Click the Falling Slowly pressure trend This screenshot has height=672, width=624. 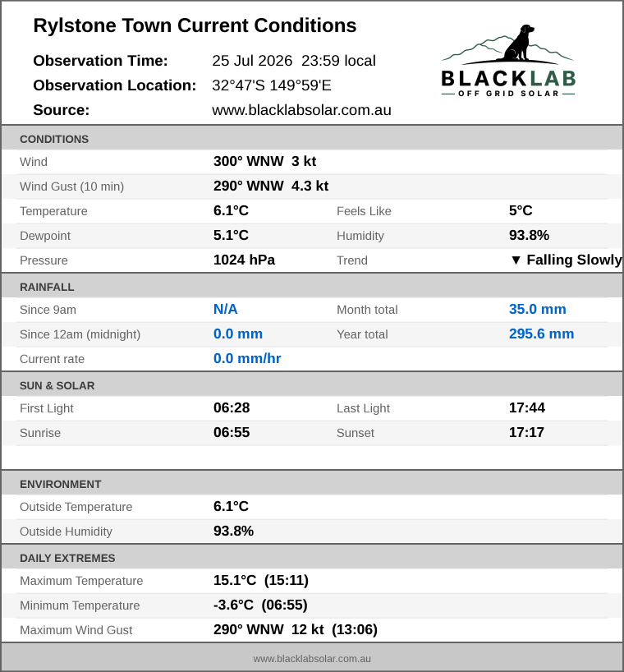point(567,260)
